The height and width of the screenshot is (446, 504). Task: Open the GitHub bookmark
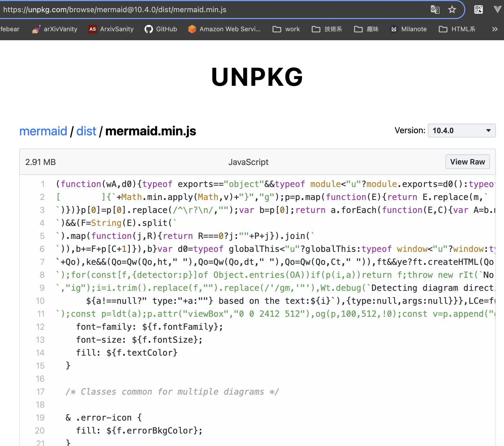coord(161,29)
